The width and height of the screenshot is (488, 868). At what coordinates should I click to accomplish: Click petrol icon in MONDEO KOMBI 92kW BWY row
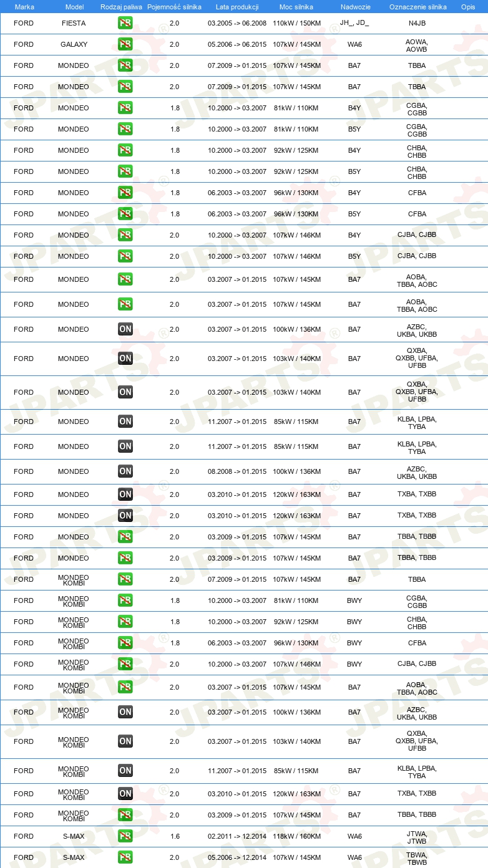(x=125, y=622)
